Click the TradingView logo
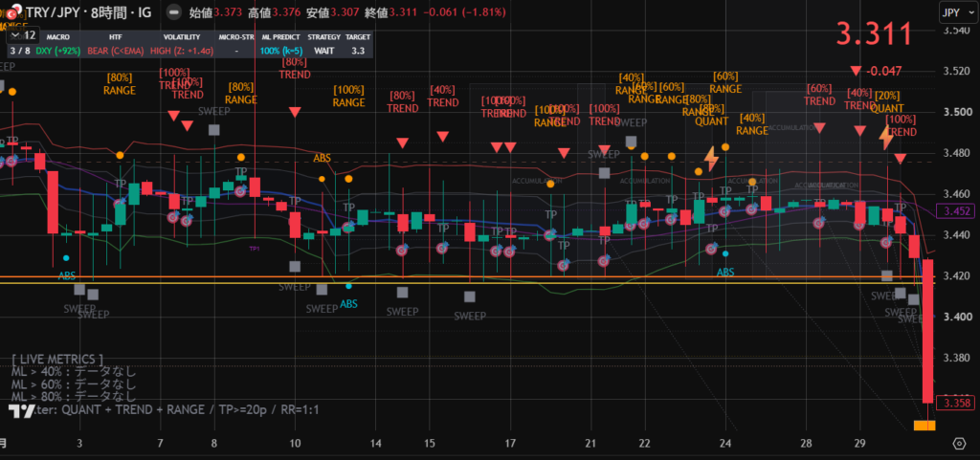This screenshot has height=460, width=980. (x=21, y=410)
